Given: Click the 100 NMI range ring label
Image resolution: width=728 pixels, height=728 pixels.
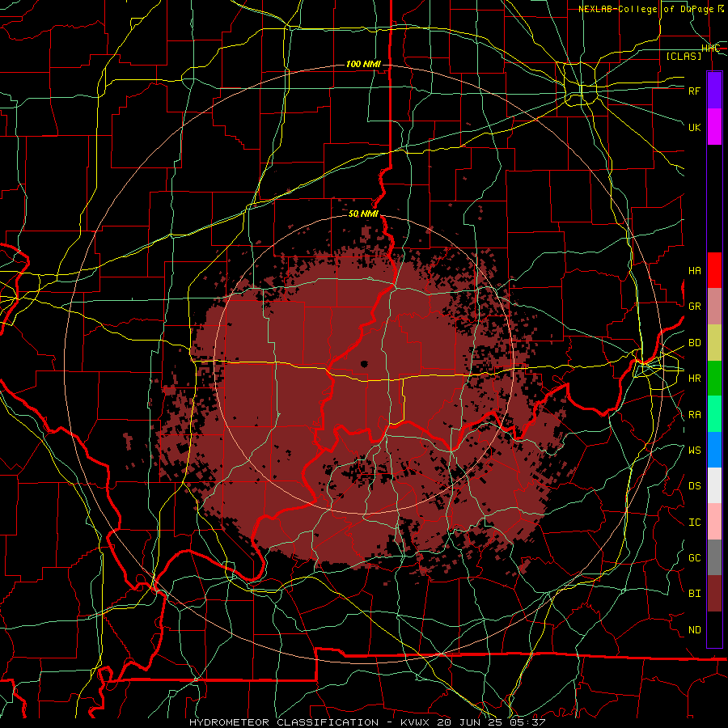Looking at the screenshot, I should 363,64.
